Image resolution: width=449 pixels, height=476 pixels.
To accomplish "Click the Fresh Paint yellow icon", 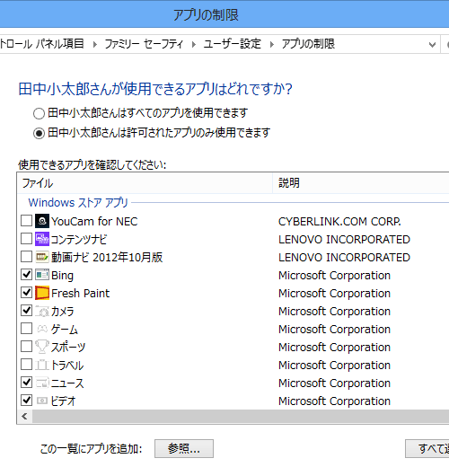I will pyautogui.click(x=42, y=293).
